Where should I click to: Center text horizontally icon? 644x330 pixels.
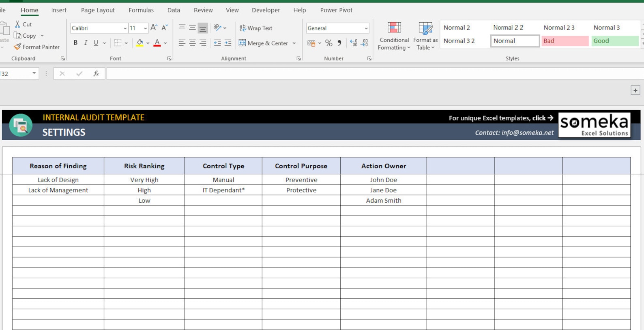(192, 43)
